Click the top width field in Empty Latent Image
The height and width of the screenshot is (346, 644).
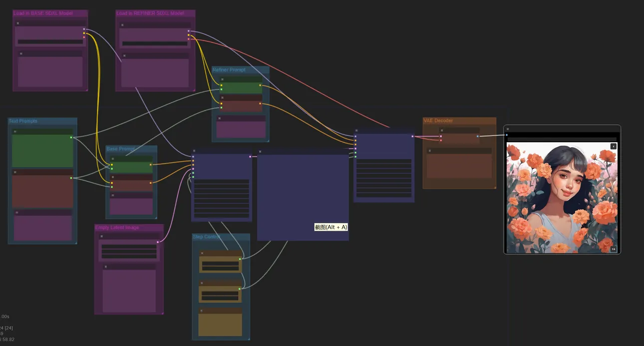tap(129, 247)
